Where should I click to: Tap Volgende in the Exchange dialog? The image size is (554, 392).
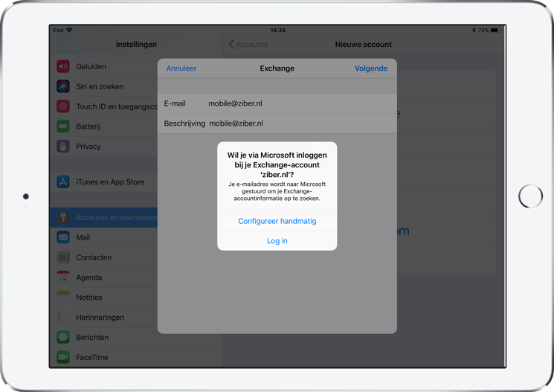pos(371,68)
